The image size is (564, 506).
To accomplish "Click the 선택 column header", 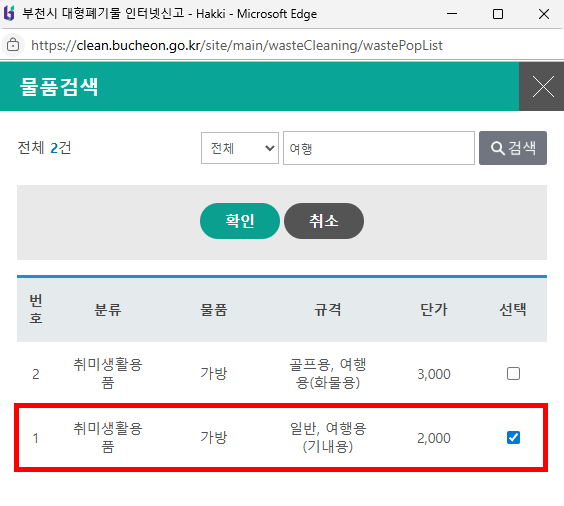I will tap(513, 309).
